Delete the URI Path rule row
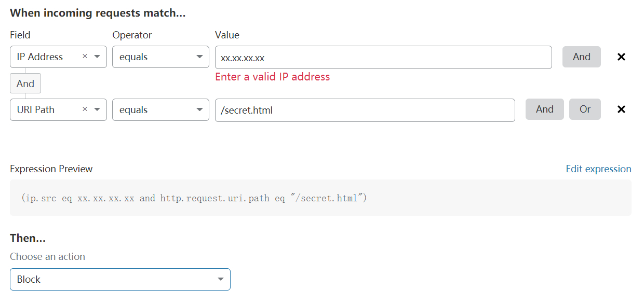This screenshot has height=303, width=644. coord(621,109)
